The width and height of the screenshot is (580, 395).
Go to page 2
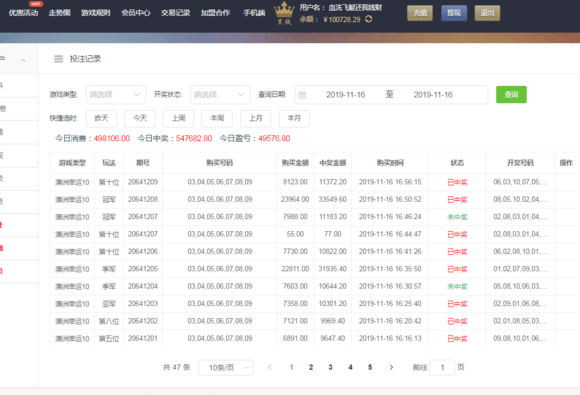(x=311, y=367)
